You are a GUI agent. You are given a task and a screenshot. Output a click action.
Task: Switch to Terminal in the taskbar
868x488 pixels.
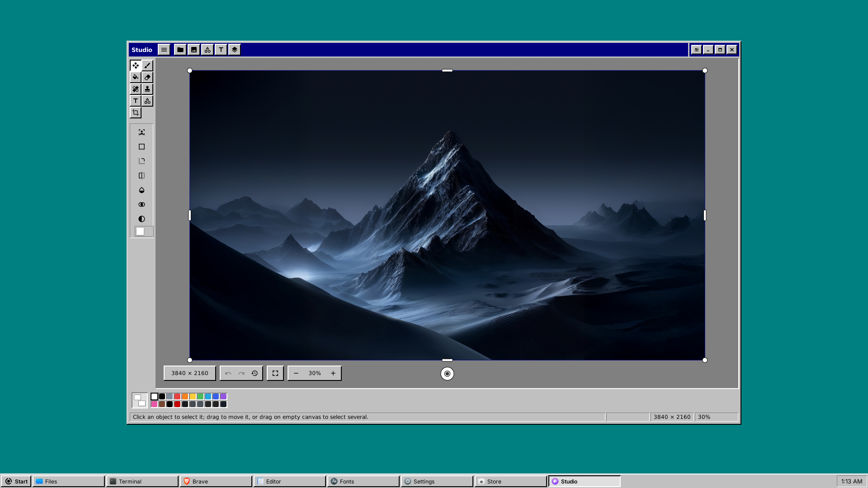coord(142,481)
